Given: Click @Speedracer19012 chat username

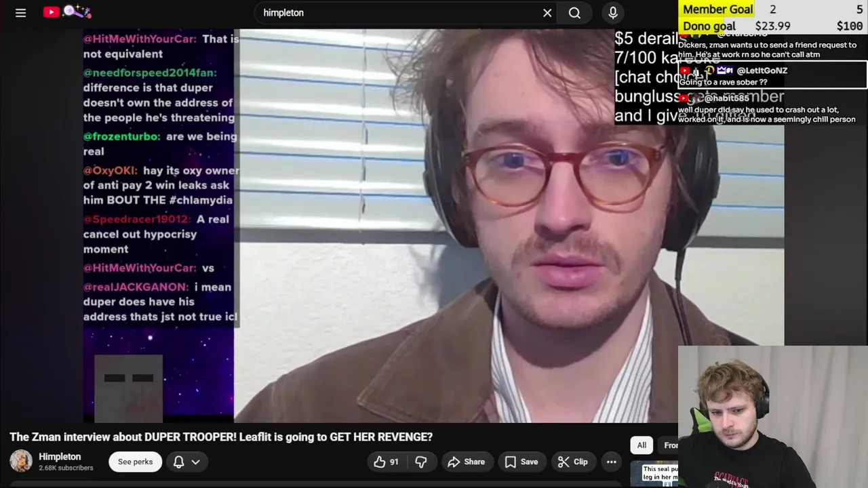Looking at the screenshot, I should pyautogui.click(x=138, y=219).
